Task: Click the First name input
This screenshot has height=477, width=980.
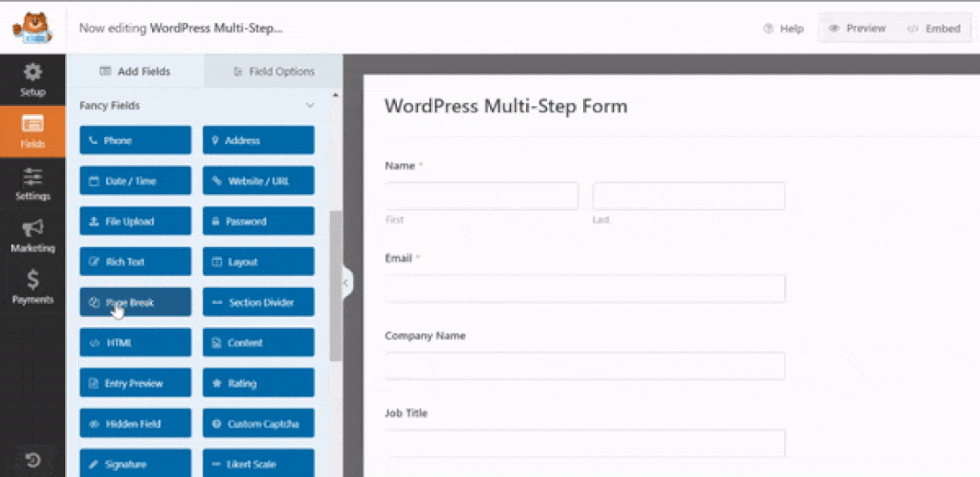Action: point(481,196)
